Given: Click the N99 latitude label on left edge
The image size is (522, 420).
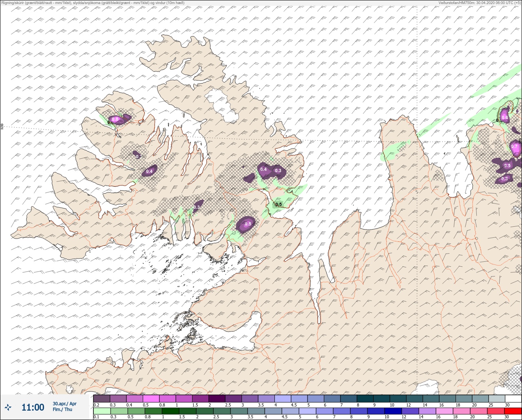Looking at the screenshot, I should (2, 127).
